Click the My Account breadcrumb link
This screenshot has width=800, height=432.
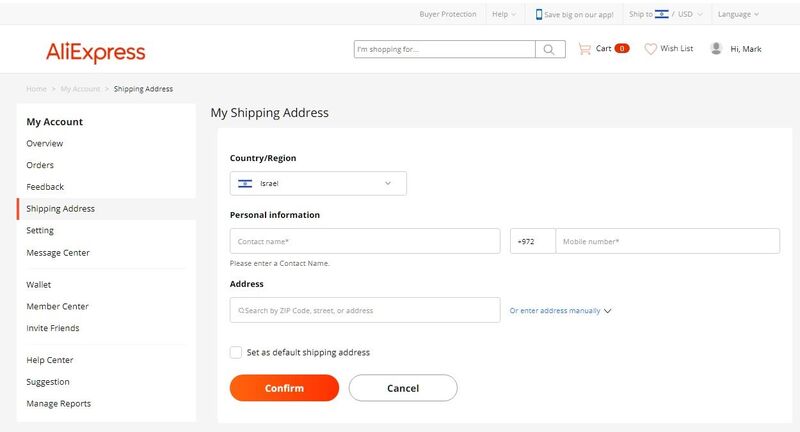pos(80,89)
